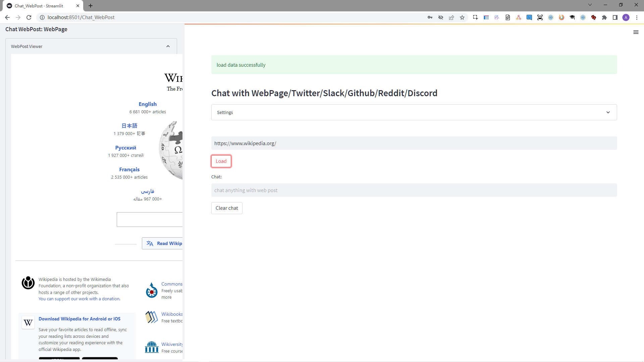Open Chrome's three-dot menu
Image resolution: width=644 pixels, height=362 pixels.
coord(637,17)
